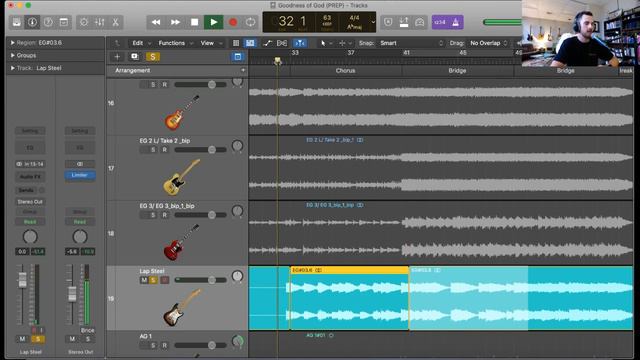The width and height of the screenshot is (640, 360).
Task: Expand the Region EG#03.6 disclosure triangle
Action: [x=13, y=42]
